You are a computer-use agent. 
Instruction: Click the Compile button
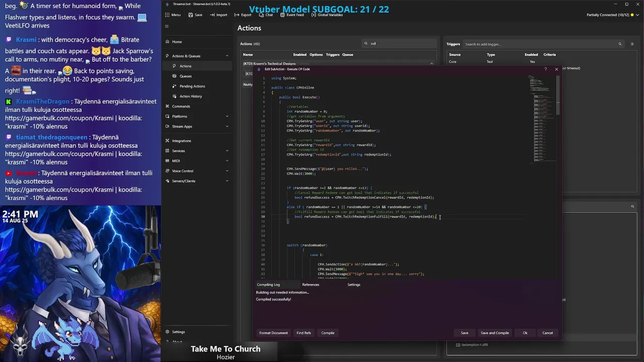pyautogui.click(x=328, y=333)
